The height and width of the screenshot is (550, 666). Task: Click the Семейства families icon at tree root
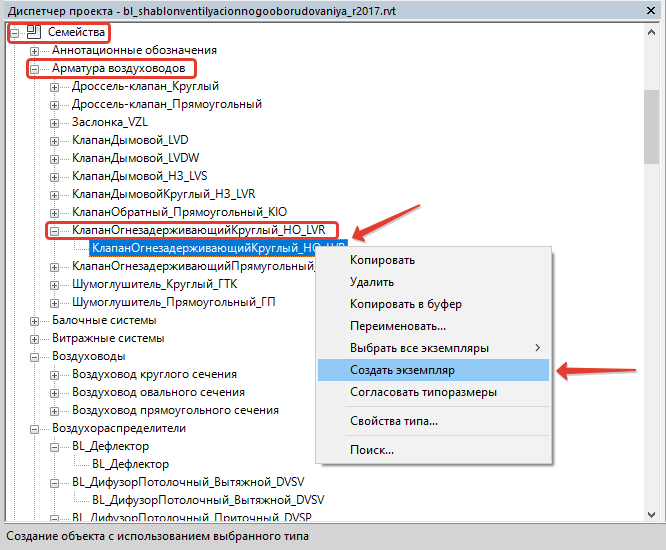pos(33,33)
